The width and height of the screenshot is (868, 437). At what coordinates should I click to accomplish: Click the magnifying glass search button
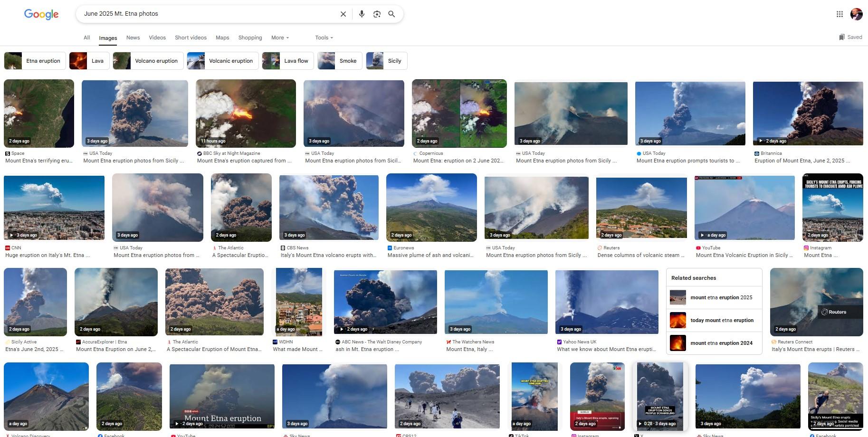click(391, 14)
